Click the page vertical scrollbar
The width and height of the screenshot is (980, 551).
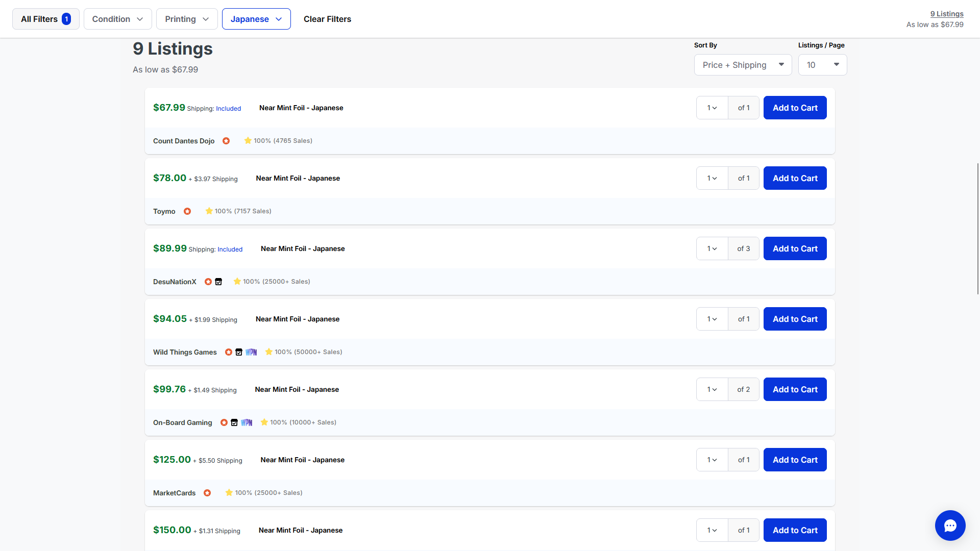click(x=977, y=229)
